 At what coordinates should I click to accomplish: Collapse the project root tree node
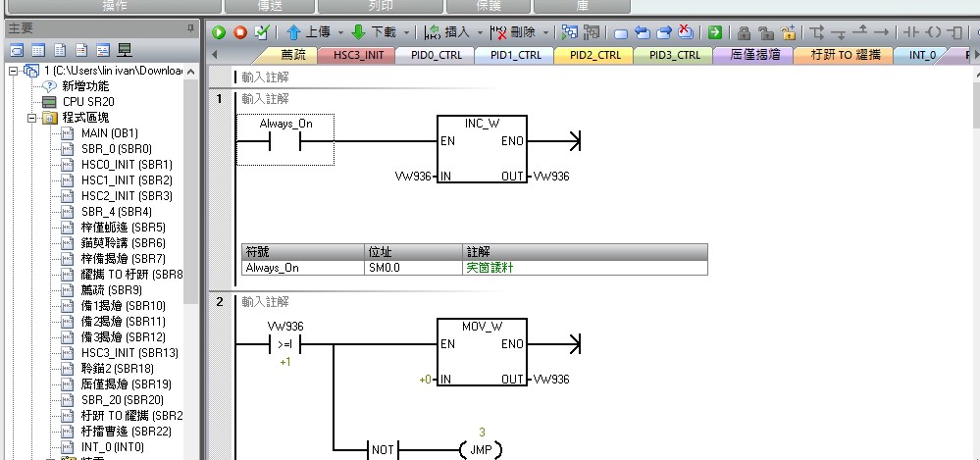tap(12, 71)
